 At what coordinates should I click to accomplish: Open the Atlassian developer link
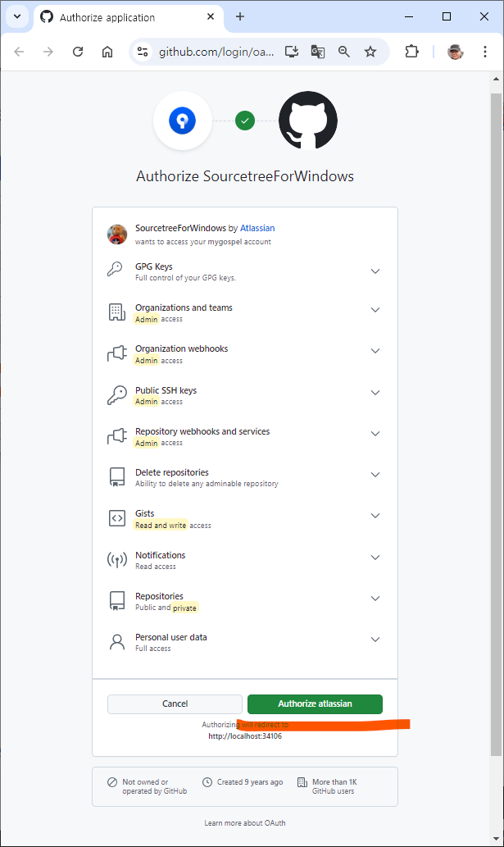coord(257,228)
